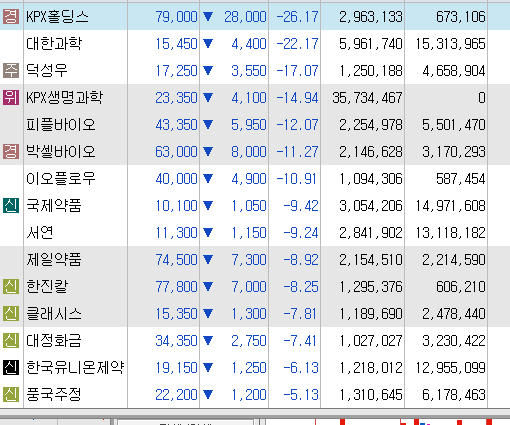This screenshot has height=425, width=510.
Task: Select stock name 피플바이오
Action: click(x=61, y=125)
